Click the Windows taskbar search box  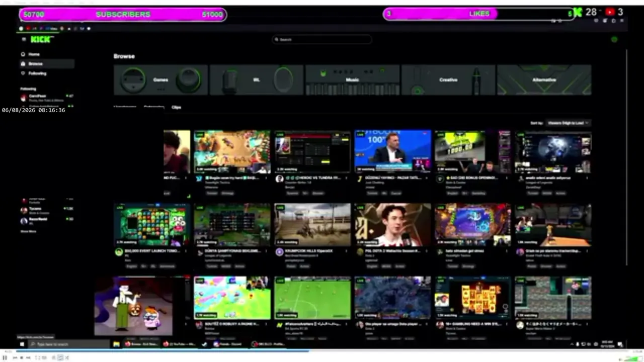point(69,344)
